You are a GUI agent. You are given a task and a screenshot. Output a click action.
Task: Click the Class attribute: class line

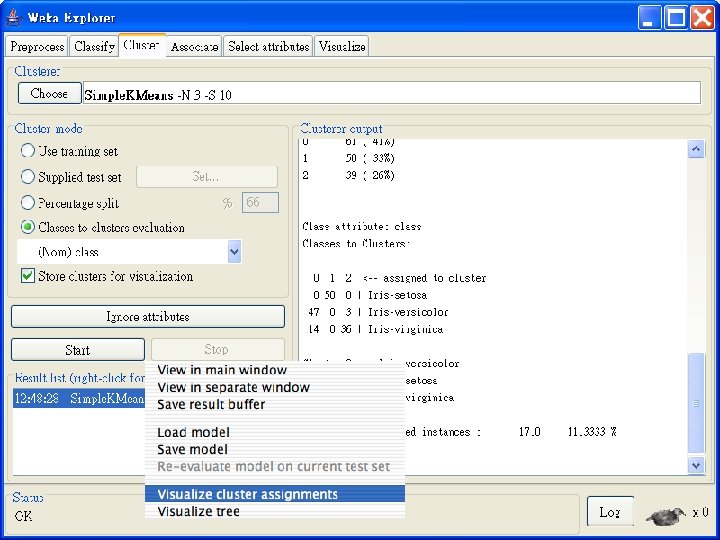click(x=362, y=226)
